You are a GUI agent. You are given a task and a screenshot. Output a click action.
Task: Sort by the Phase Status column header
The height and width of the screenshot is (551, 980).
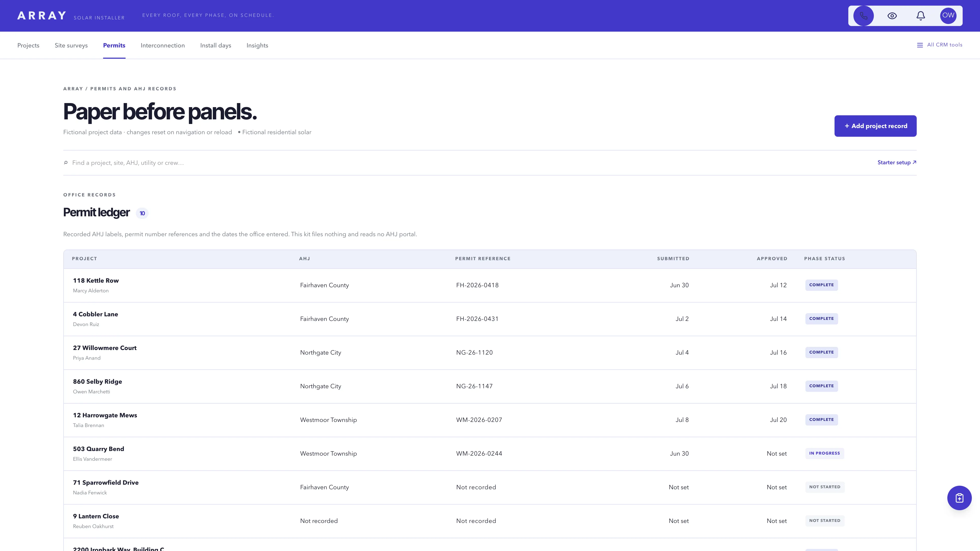[x=824, y=259]
